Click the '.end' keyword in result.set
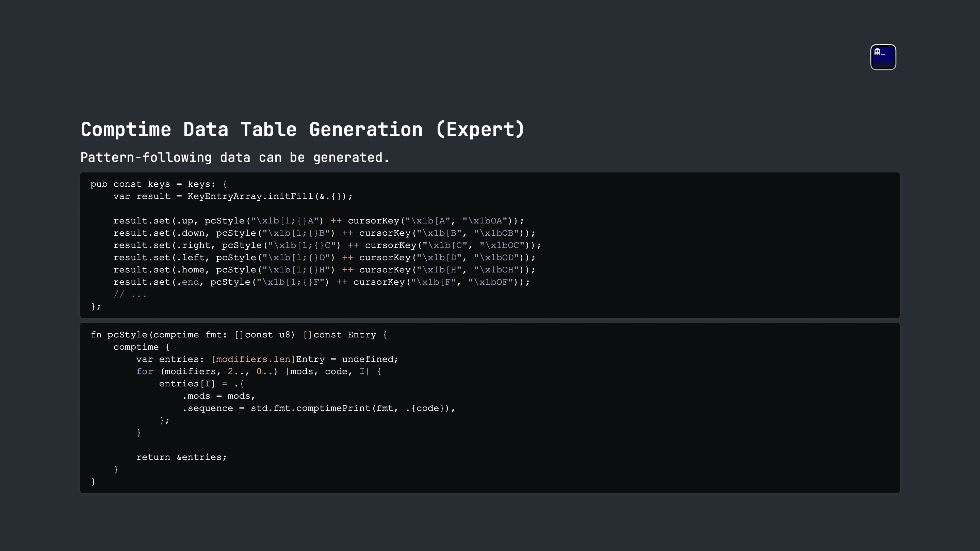The height and width of the screenshot is (551, 980). pos(187,282)
